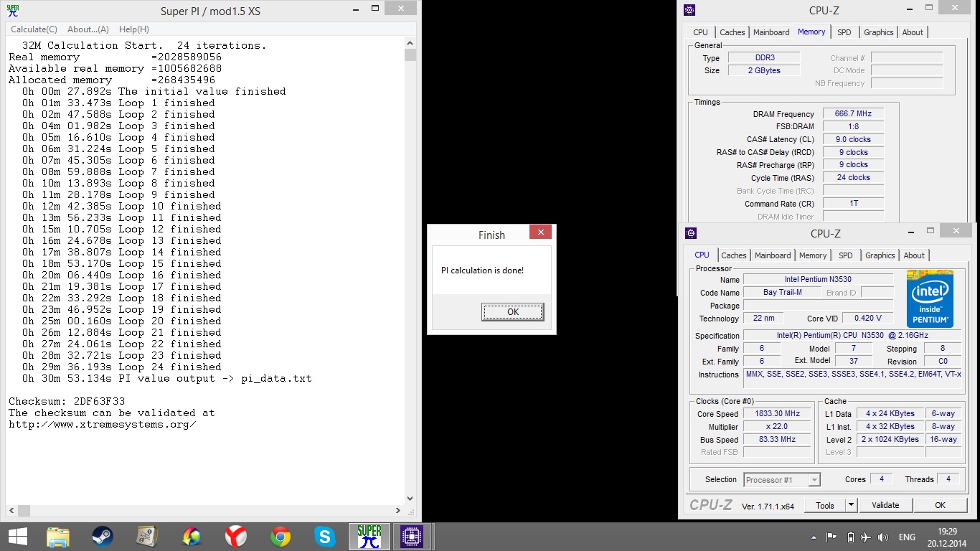Switch to Super PI taskbar button
Viewport: 980px width, 551px height.
coord(369,537)
